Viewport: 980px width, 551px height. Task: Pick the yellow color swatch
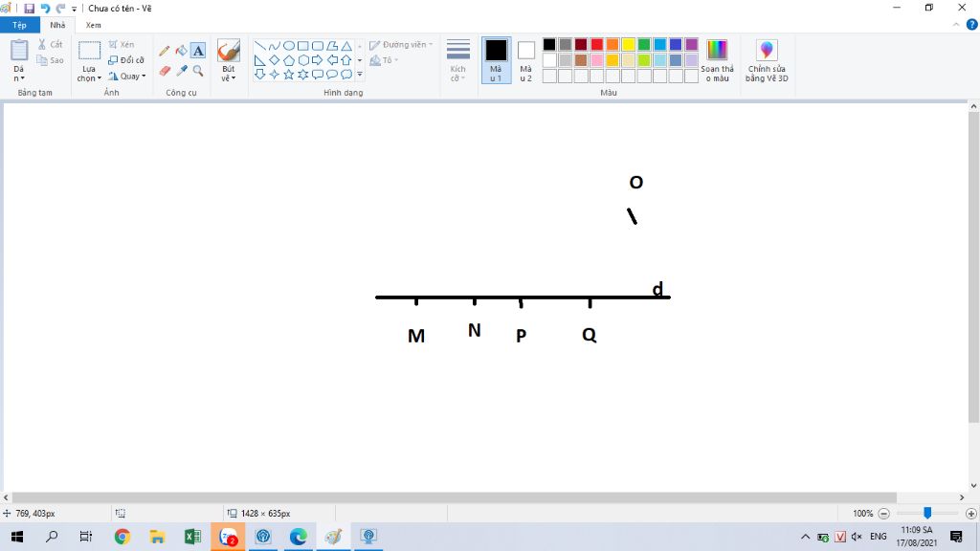click(x=628, y=44)
